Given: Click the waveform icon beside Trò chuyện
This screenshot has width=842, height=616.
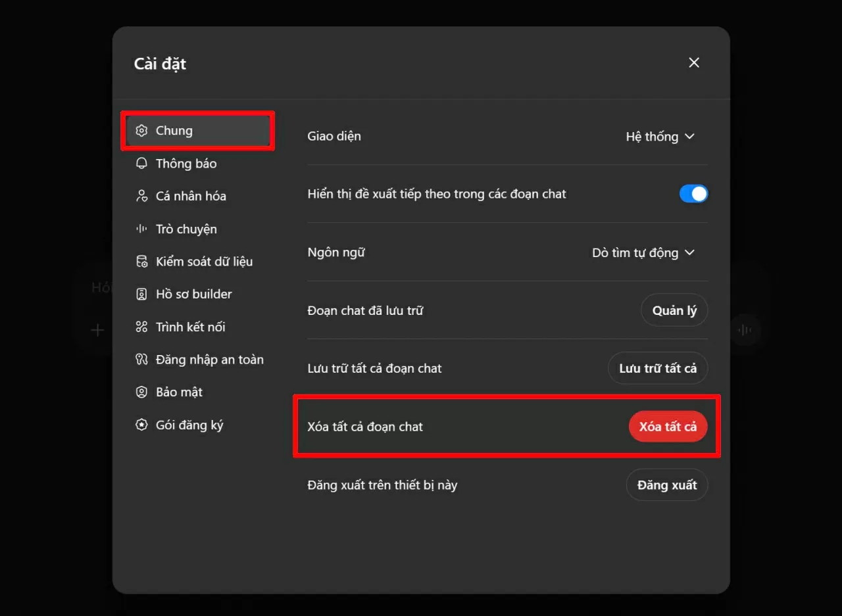Looking at the screenshot, I should pos(141,228).
